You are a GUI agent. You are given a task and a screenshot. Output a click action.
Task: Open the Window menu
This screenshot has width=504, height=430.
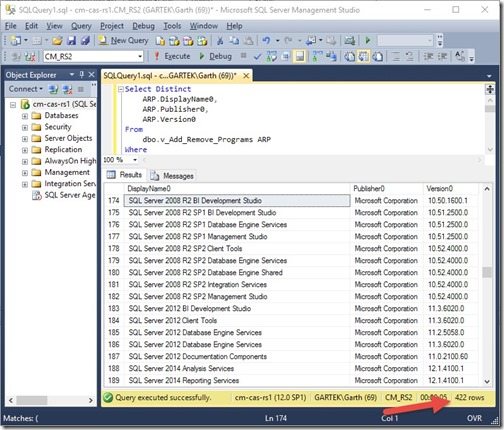pyautogui.click(x=204, y=26)
